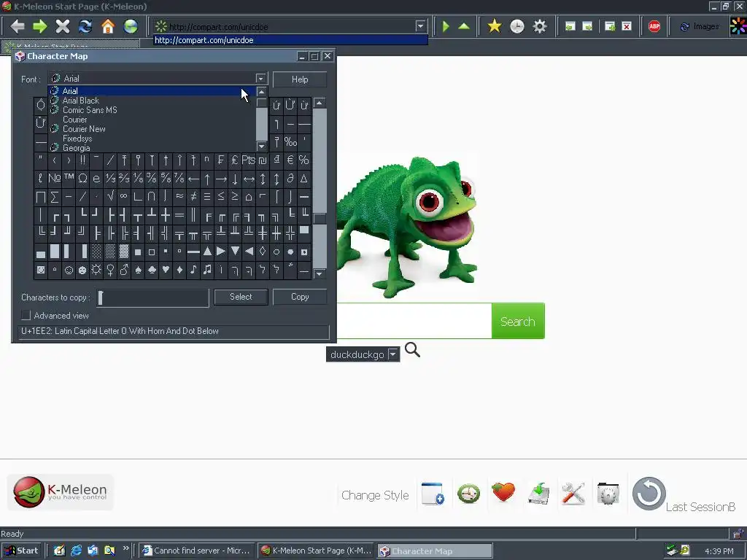Click the Help button in Character Map
Viewport: 747px width, 560px height.
[x=300, y=79]
